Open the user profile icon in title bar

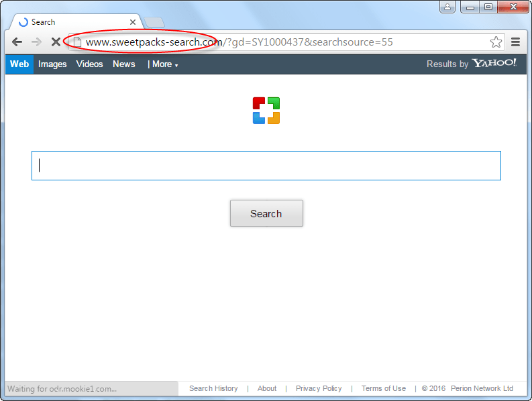447,7
